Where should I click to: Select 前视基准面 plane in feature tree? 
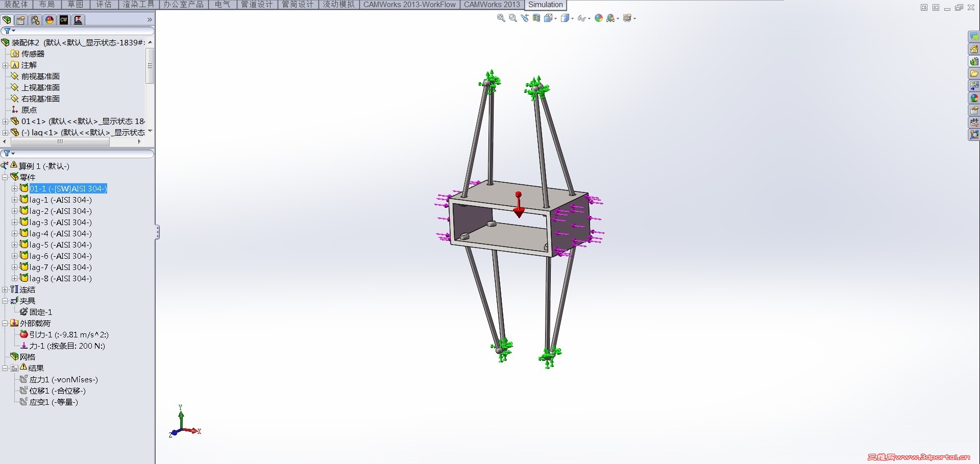point(40,77)
